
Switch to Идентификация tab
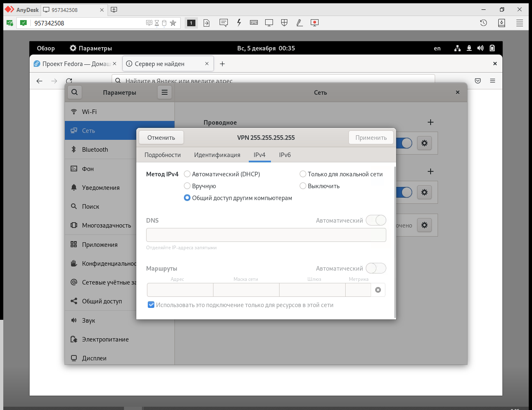(217, 155)
